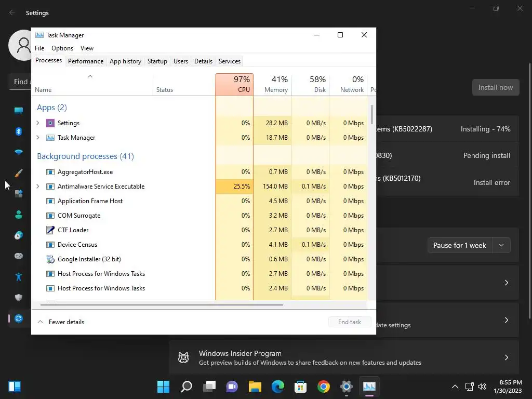Open volume control in system tray

[482, 387]
